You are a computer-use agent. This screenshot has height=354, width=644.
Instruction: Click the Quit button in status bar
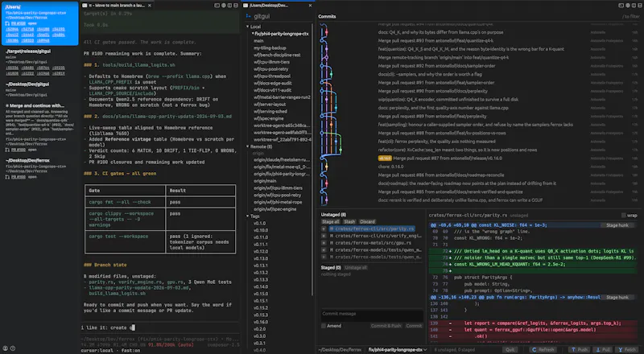point(510,349)
